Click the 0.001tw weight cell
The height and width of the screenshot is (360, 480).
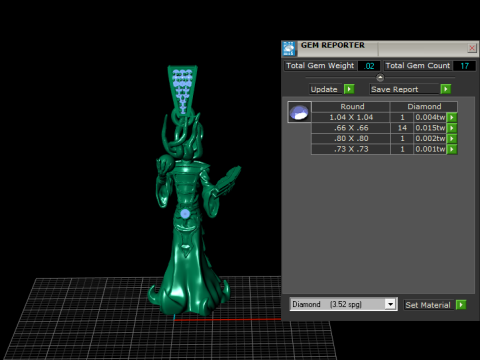[x=430, y=149]
